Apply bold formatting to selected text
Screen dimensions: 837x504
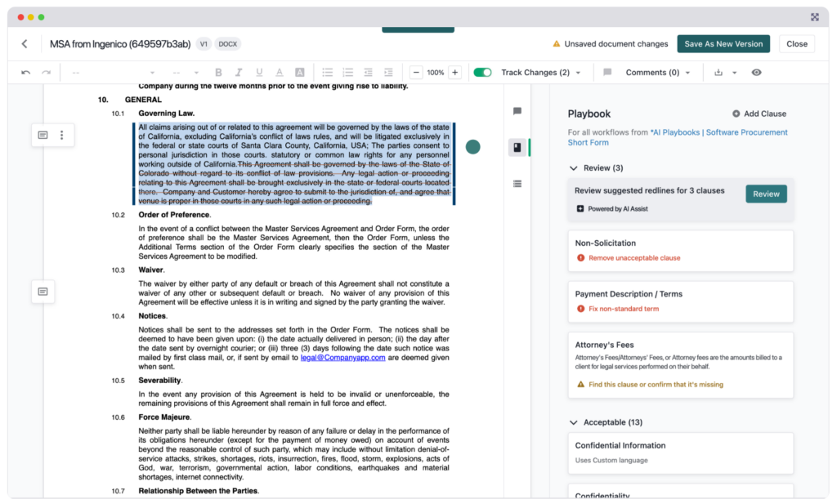[x=218, y=73]
